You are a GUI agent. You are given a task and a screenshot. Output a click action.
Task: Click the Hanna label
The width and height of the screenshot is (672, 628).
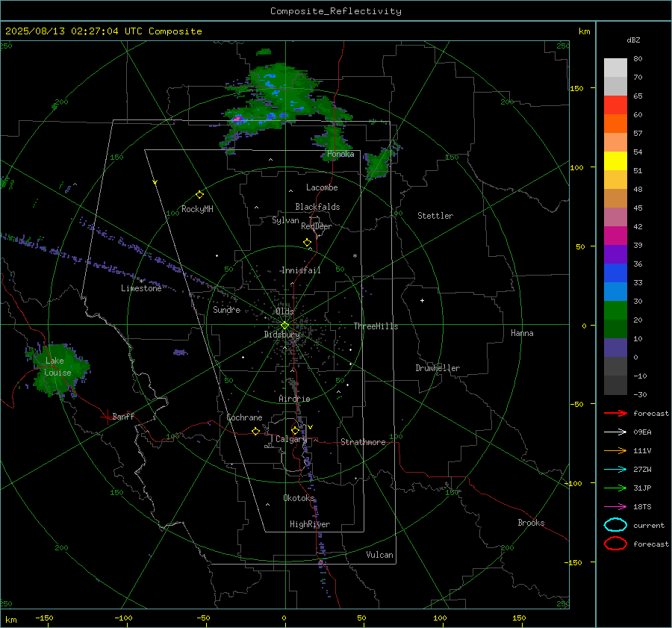coord(522,333)
